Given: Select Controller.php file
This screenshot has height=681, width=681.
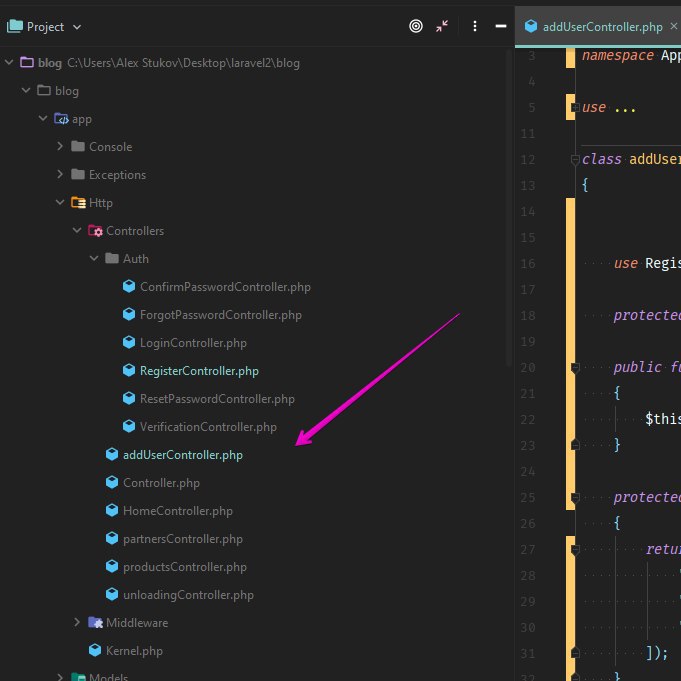Looking at the screenshot, I should pyautogui.click(x=161, y=483).
